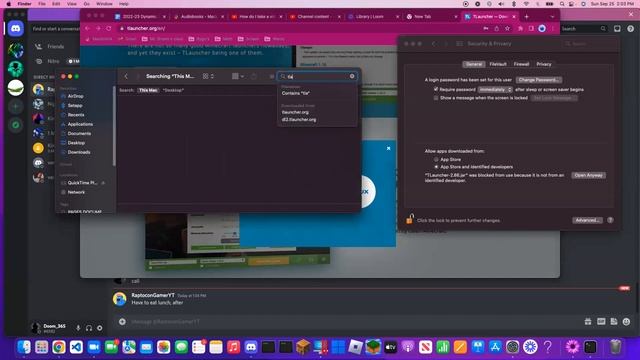Explore public servers compass icon in Discord
The image size is (640, 360).
16,125
